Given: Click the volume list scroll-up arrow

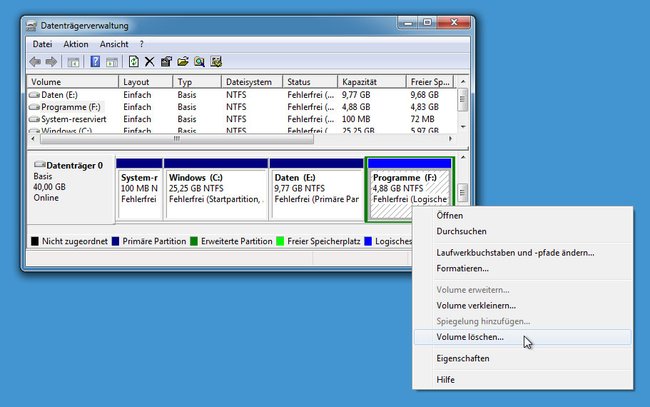Looking at the screenshot, I should tap(463, 82).
